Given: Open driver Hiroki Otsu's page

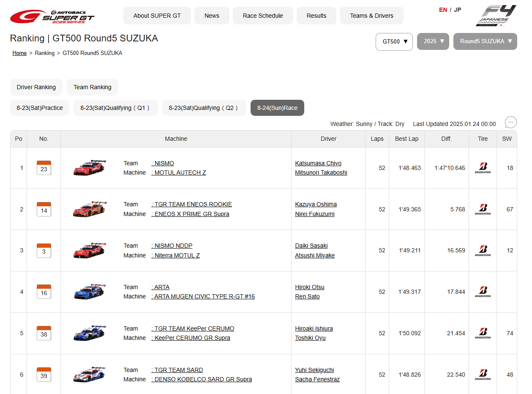Looking at the screenshot, I should [310, 287].
